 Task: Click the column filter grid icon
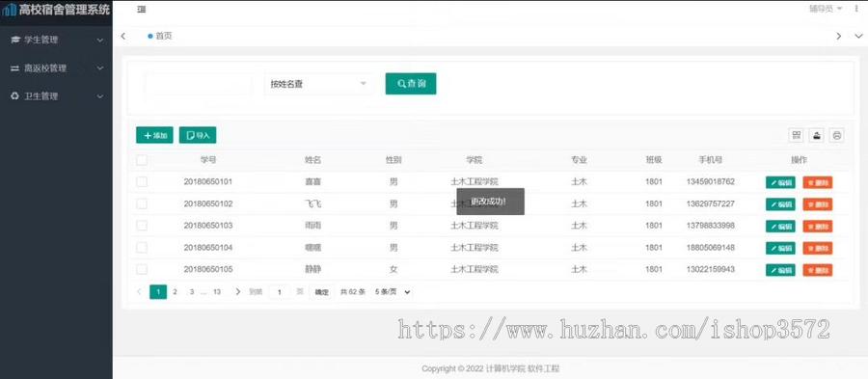click(x=797, y=135)
